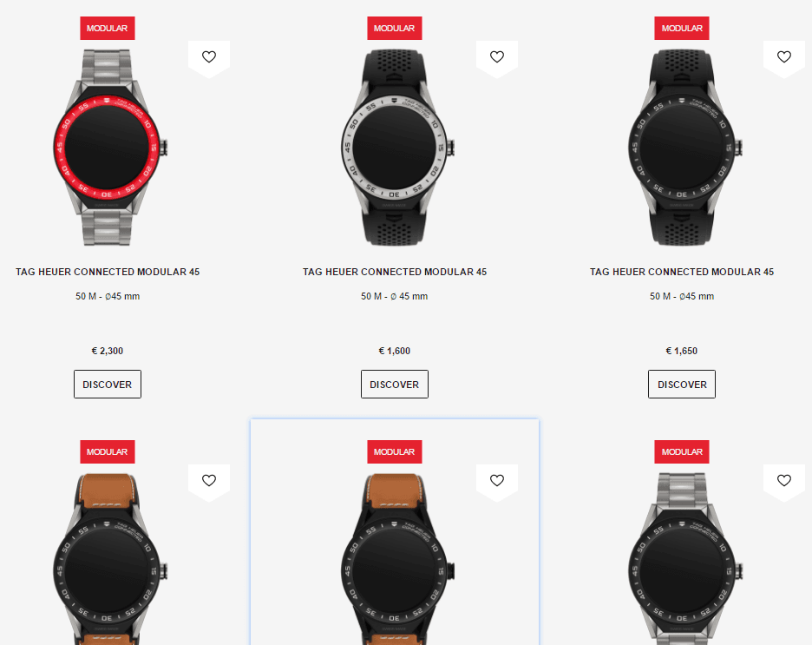Click the heart icon on the all-black €1,650 watch
812x645 pixels.
tap(784, 57)
